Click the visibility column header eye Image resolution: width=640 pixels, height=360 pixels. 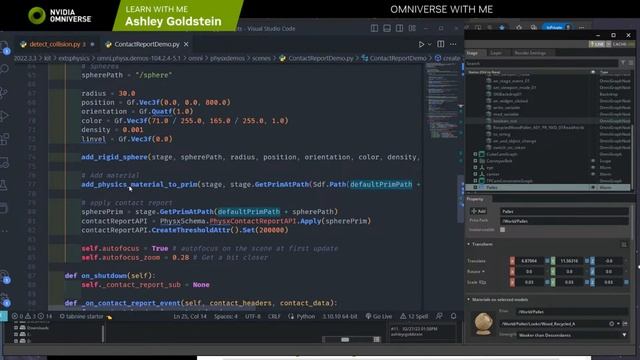click(x=593, y=72)
